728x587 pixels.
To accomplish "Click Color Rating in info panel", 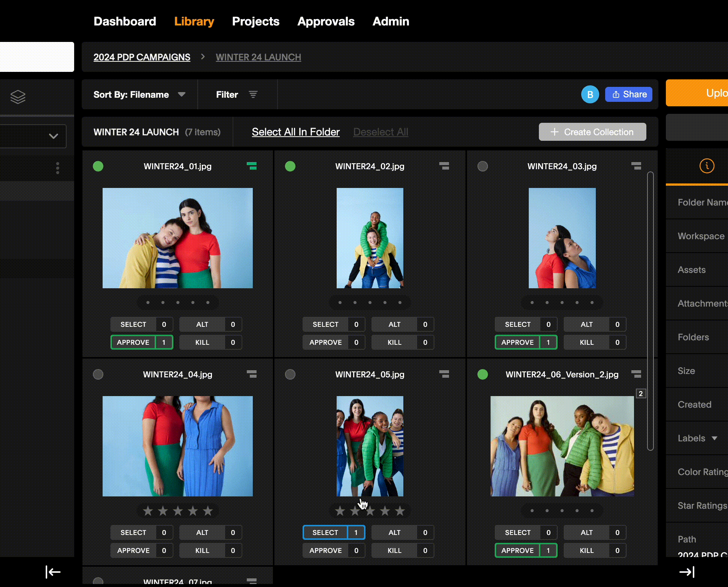I will point(702,472).
